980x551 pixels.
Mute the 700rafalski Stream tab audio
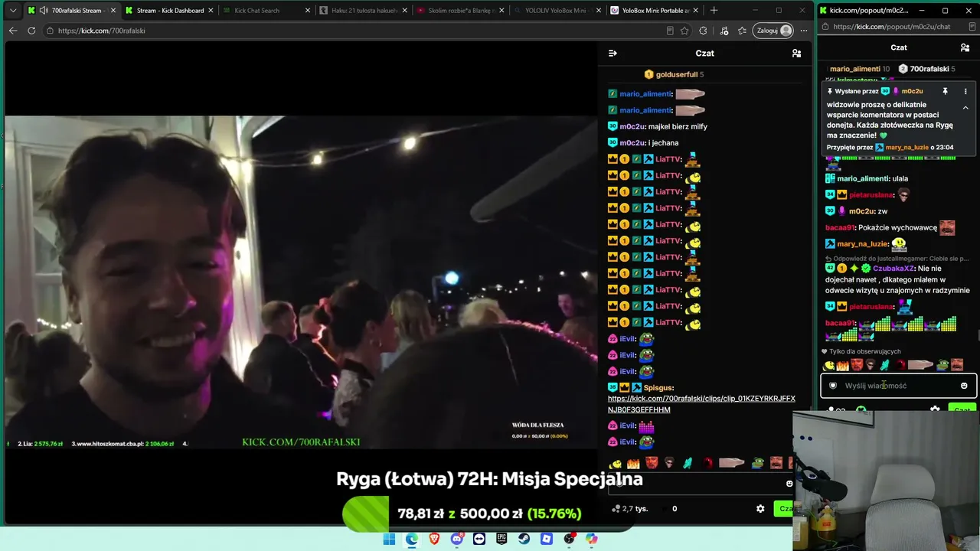44,11
